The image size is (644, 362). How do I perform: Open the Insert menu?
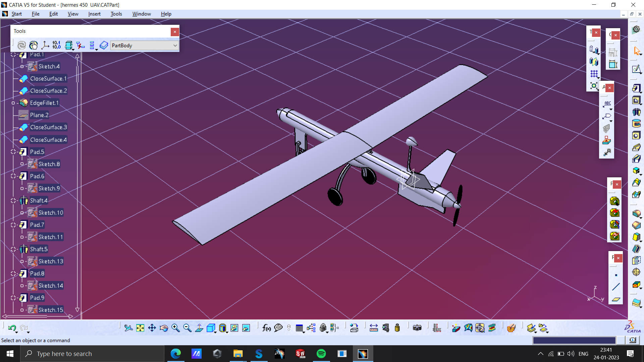coord(94,14)
